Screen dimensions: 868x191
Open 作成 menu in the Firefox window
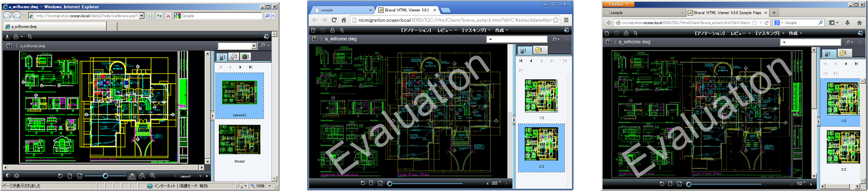coord(795,33)
